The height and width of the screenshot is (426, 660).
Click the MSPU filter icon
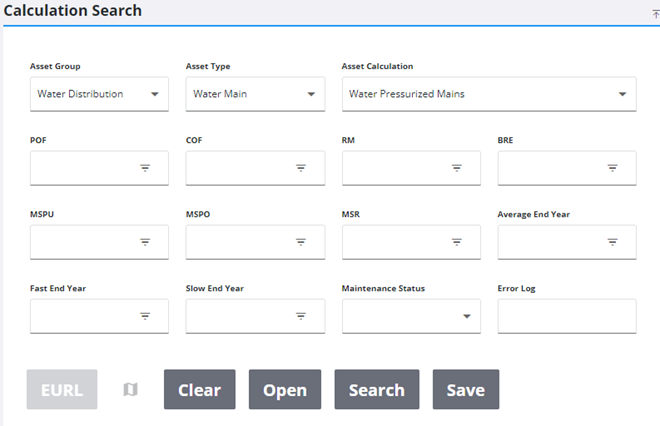pyautogui.click(x=145, y=242)
